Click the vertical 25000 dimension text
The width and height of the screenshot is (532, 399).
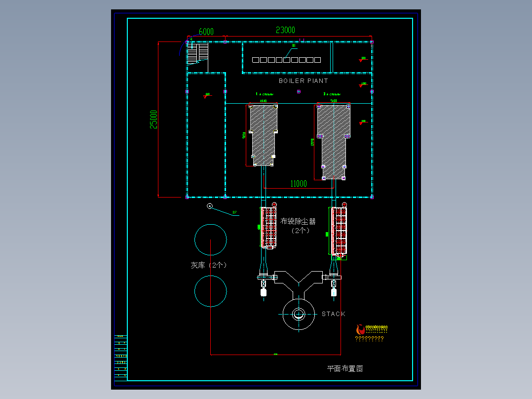click(153, 120)
